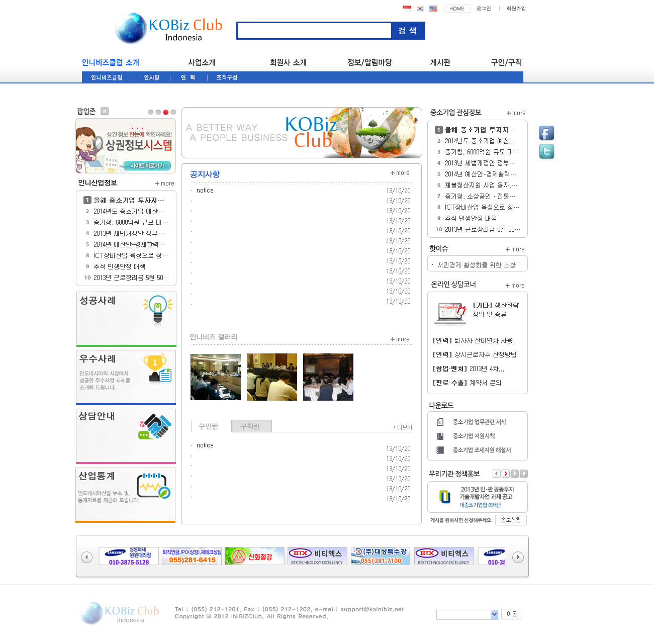654x644 pixels.
Task: Click the US flag language icon
Action: point(433,9)
